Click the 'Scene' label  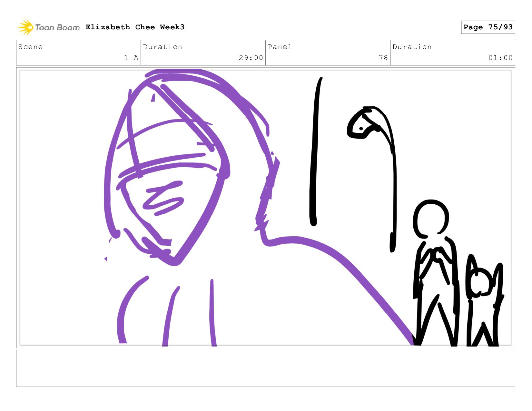point(31,47)
